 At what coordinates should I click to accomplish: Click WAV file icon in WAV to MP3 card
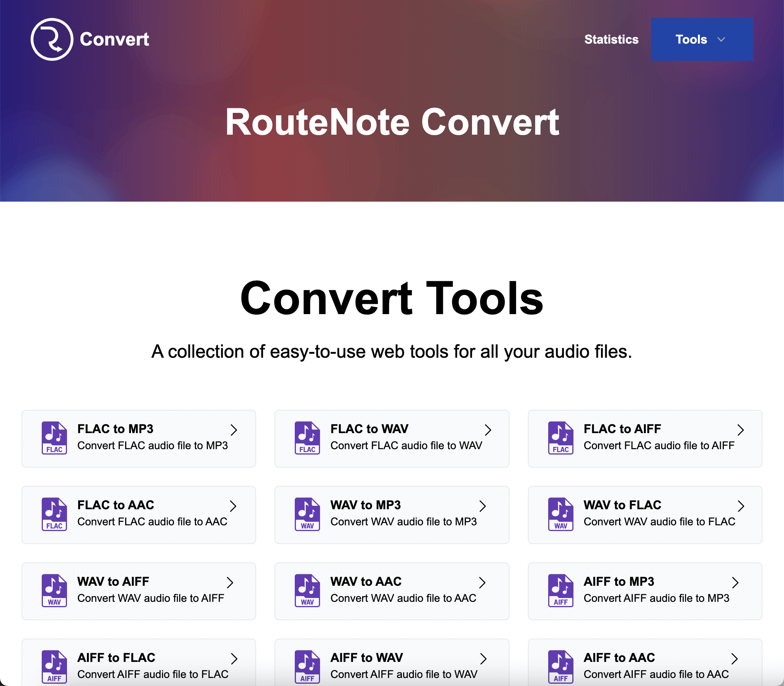307,514
